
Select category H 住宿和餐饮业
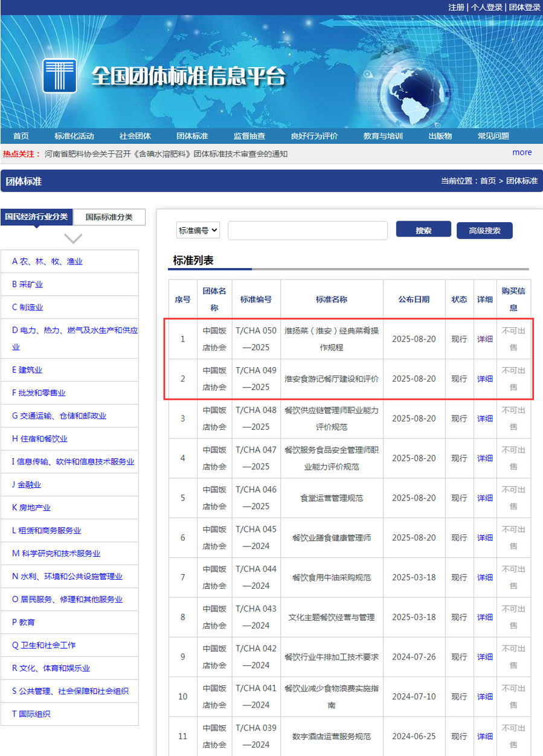40,439
